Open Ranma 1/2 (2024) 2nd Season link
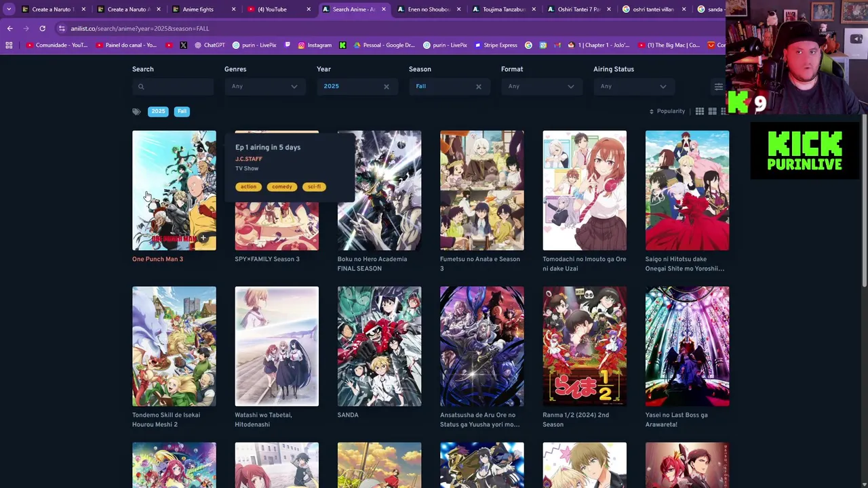 tap(576, 420)
